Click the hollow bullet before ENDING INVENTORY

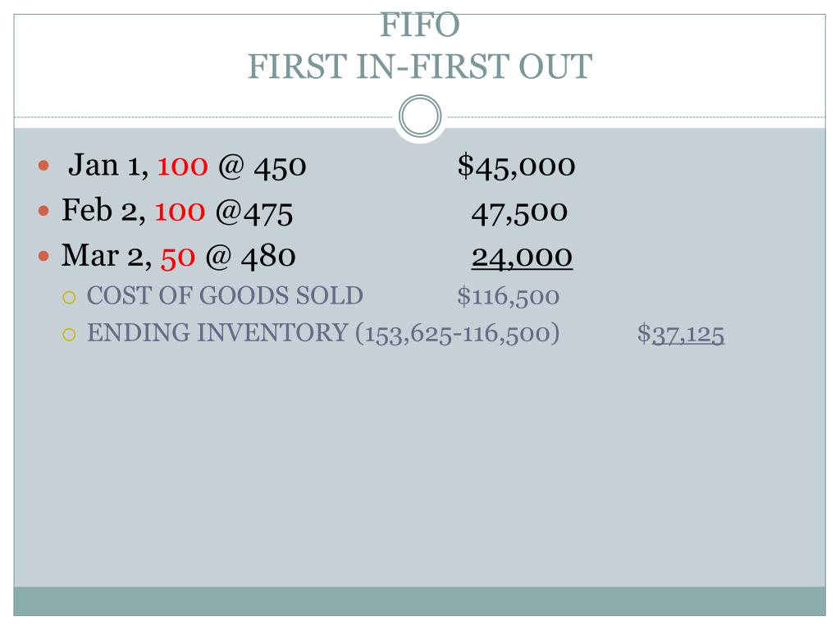tap(69, 335)
